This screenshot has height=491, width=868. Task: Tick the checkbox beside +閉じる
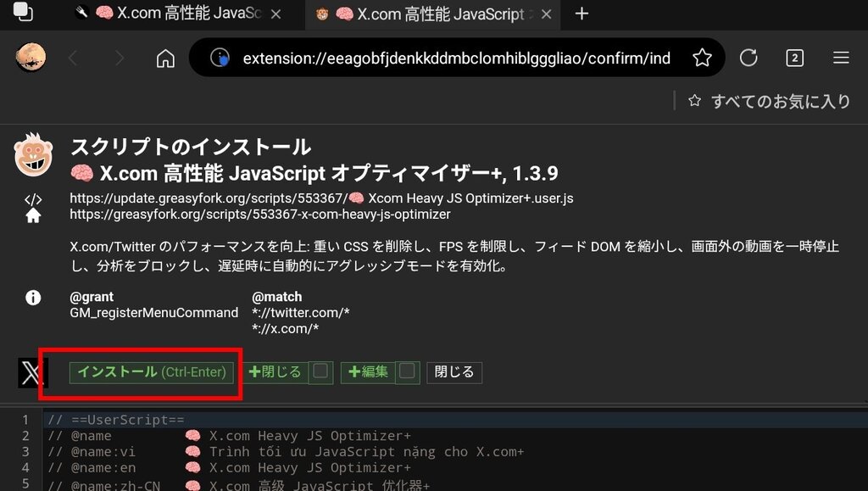(320, 371)
